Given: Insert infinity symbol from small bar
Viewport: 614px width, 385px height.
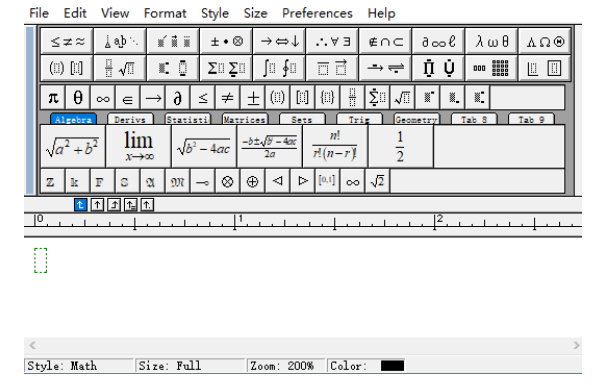Looking at the screenshot, I should (103, 98).
